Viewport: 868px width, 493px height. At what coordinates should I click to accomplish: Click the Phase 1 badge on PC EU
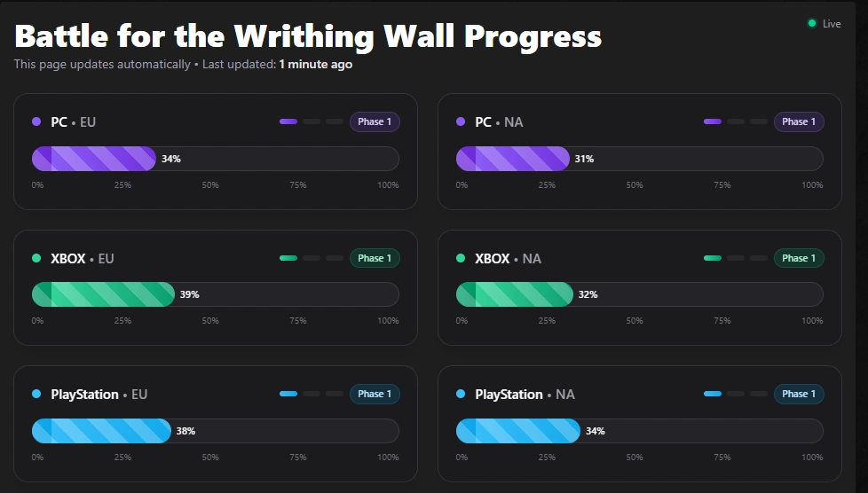click(375, 121)
